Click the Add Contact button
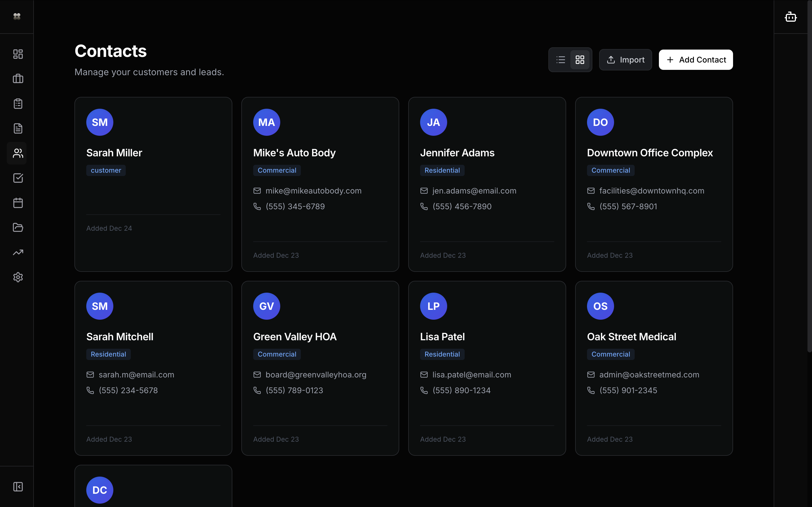812x507 pixels. click(x=696, y=60)
